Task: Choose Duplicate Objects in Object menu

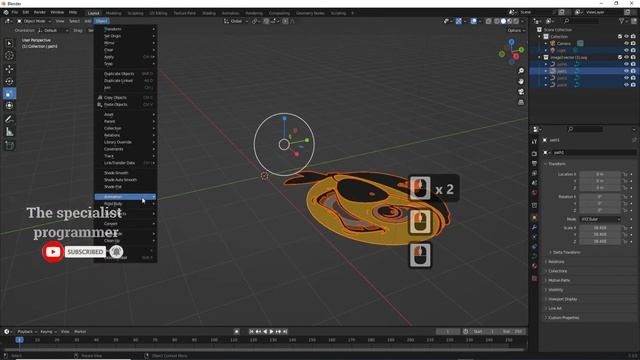Action: pos(125,73)
